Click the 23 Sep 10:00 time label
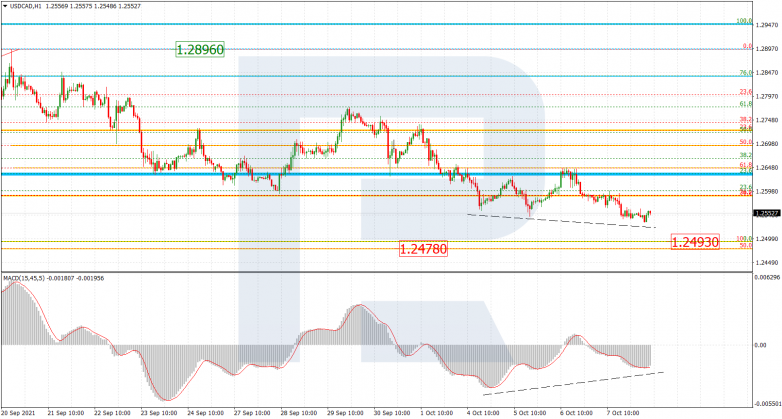This screenshot has height=419, width=782. pos(157,414)
